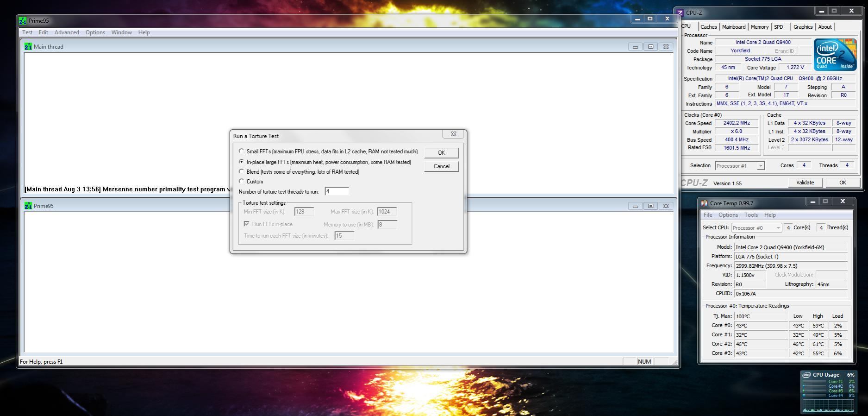Close the lower Prime95 child window
Image resolution: width=868 pixels, height=416 pixels.
[x=666, y=206]
